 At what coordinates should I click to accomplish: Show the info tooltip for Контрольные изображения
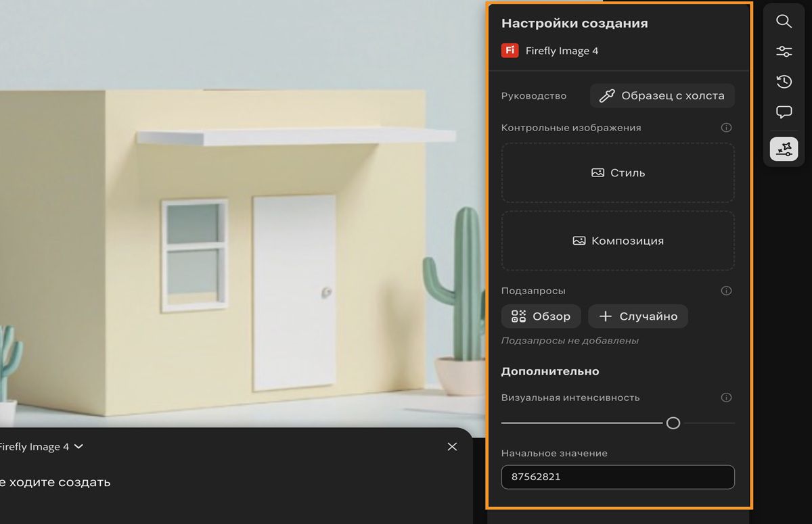pyautogui.click(x=726, y=127)
